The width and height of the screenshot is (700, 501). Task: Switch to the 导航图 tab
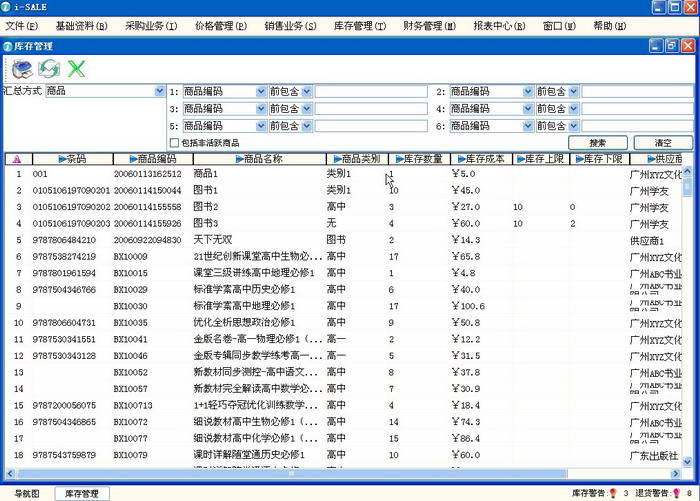27,493
